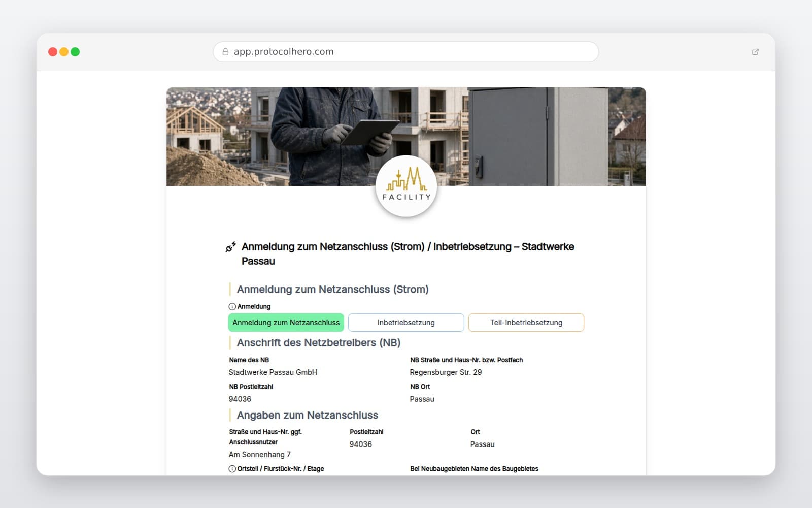Click the yellow macOS minimize window button
The height and width of the screenshot is (508, 812).
tap(64, 52)
